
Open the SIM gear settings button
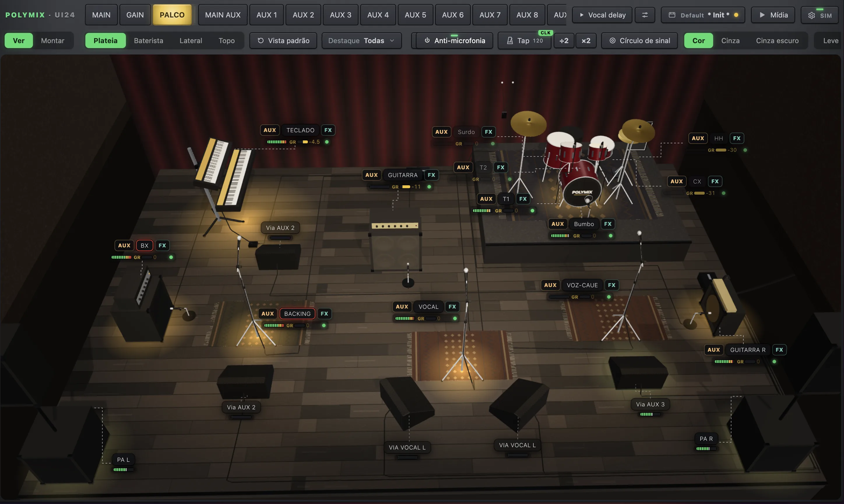tap(820, 15)
